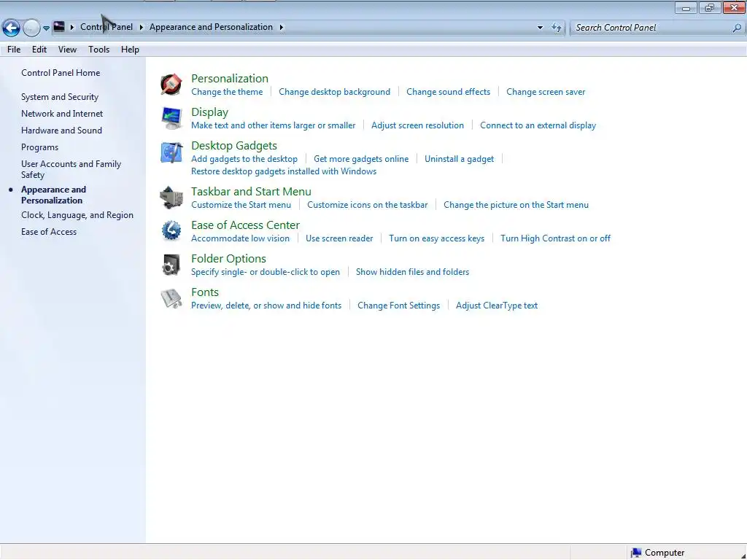Image resolution: width=747 pixels, height=560 pixels.
Task: Open Hardware and Sound in the sidebar
Action: 61,130
